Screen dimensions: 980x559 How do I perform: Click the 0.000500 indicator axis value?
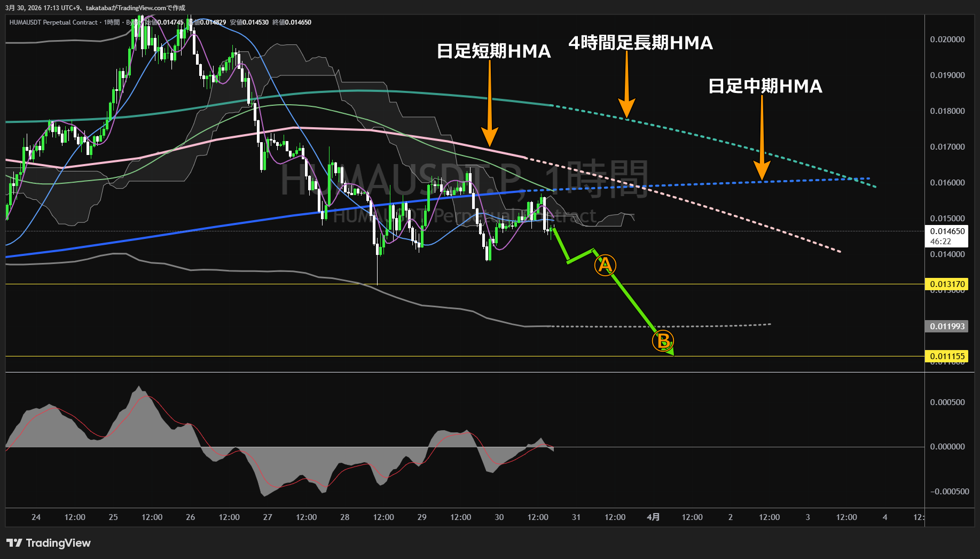click(947, 402)
